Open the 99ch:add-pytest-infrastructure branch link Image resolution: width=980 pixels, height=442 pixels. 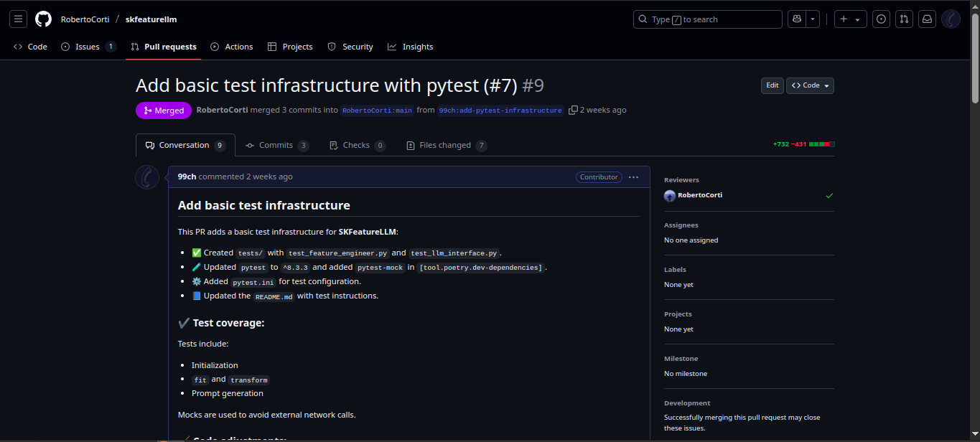500,110
